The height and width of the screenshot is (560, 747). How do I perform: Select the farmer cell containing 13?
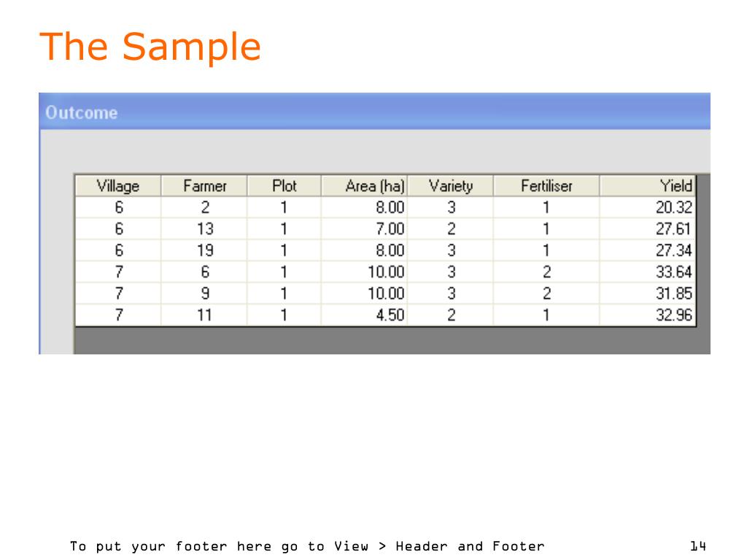[x=204, y=229]
